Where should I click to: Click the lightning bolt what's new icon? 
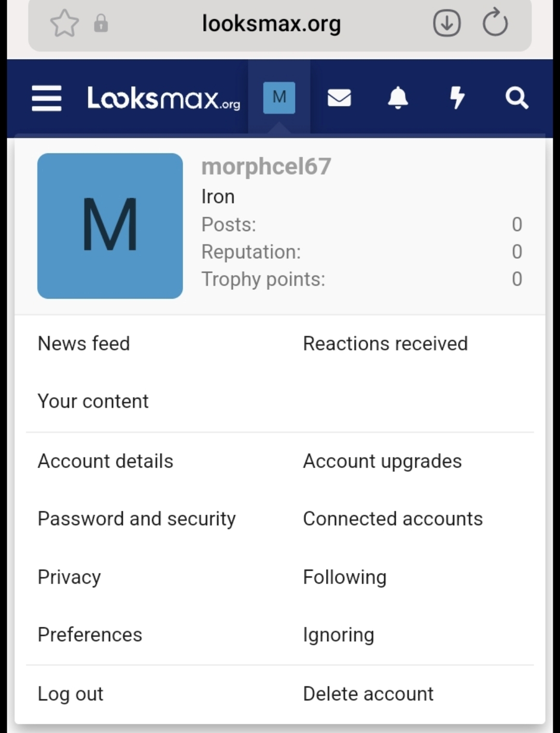(457, 97)
